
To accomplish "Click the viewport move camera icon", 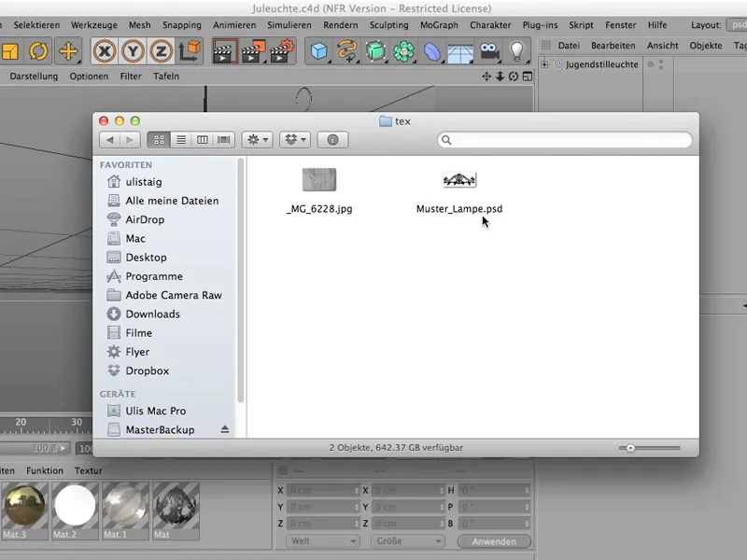I will 486,77.
